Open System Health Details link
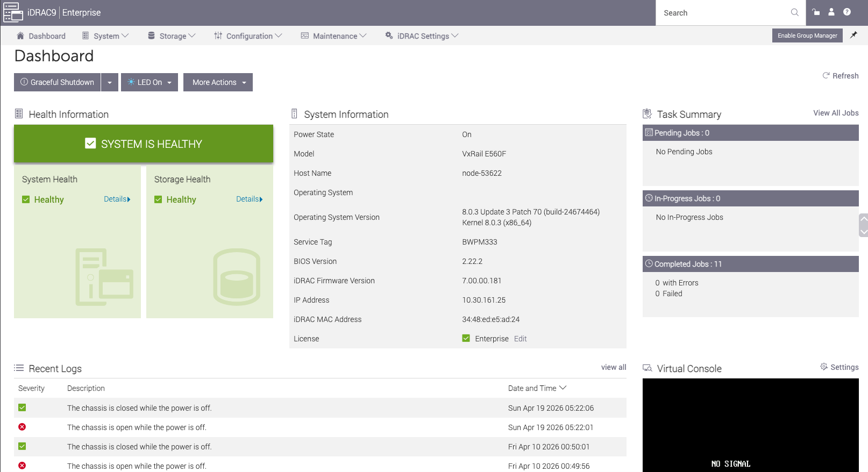The image size is (868, 472). pyautogui.click(x=117, y=199)
